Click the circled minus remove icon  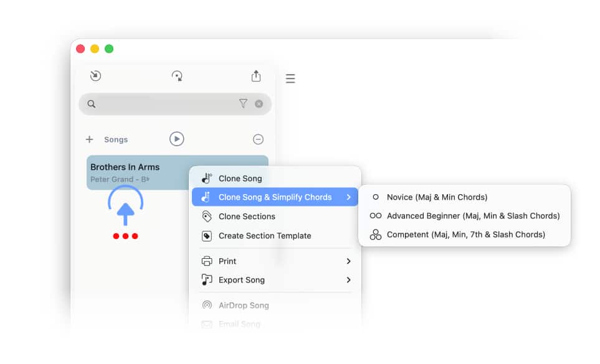259,139
